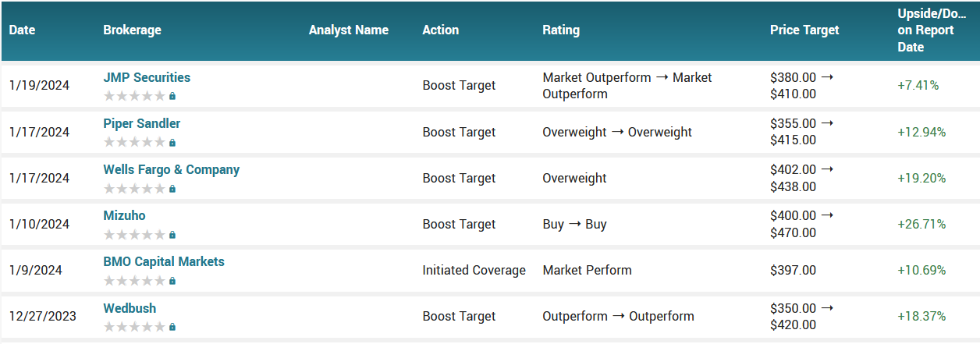Open the BMO Capital Markets link

[164, 261]
